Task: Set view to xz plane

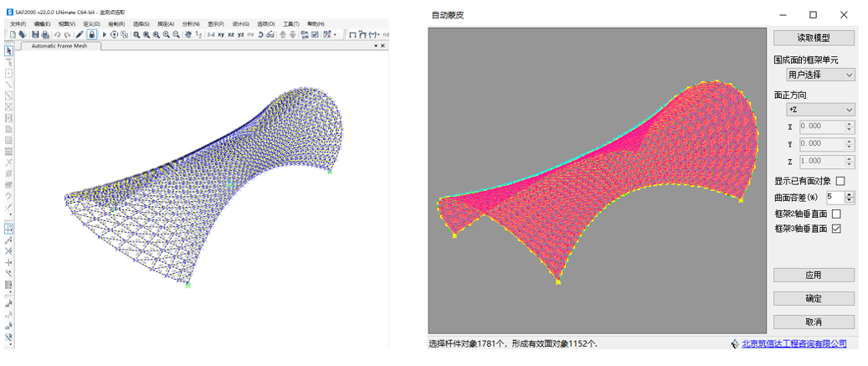Action: coord(231,34)
